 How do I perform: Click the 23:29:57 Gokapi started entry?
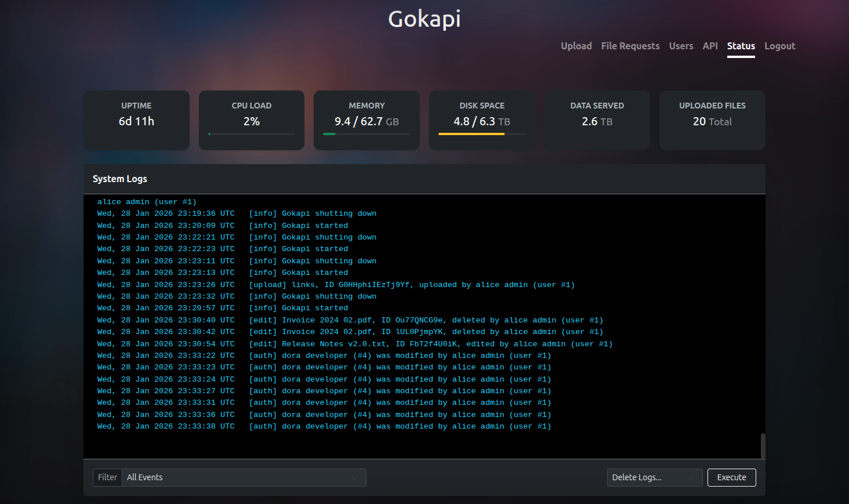tap(223, 308)
